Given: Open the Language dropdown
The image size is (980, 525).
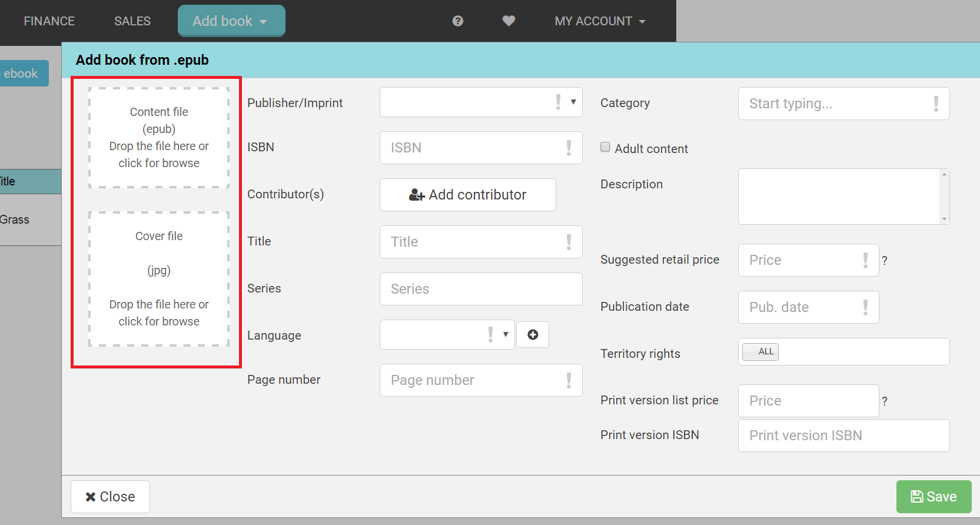Looking at the screenshot, I should [x=447, y=335].
